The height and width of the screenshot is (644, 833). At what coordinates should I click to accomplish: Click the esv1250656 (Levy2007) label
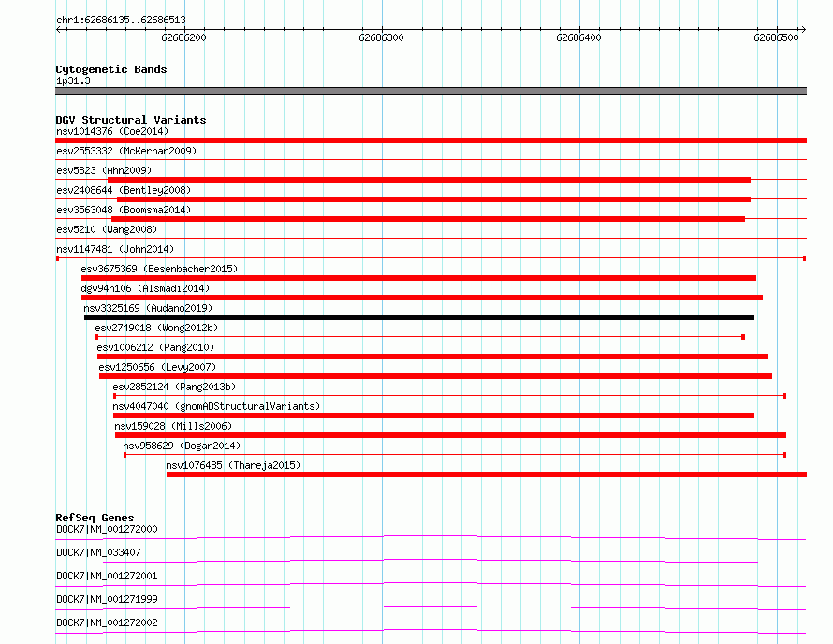[x=157, y=367]
